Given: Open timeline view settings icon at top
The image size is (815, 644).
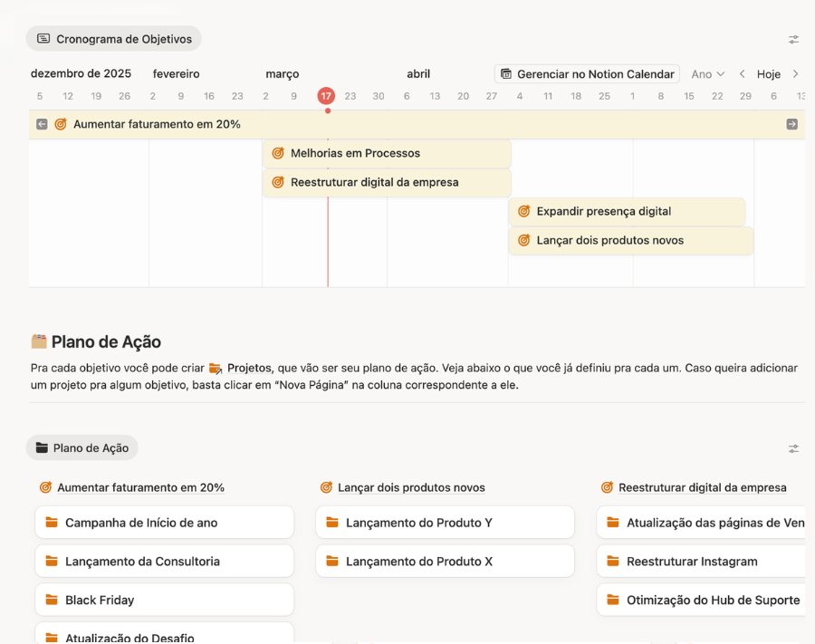Looking at the screenshot, I should [x=793, y=39].
